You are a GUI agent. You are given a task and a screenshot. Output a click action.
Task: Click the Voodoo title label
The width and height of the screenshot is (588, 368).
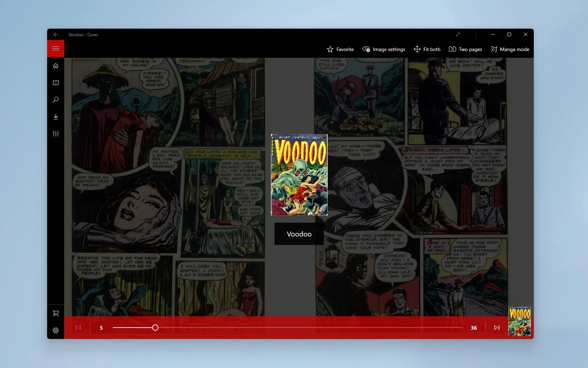coord(299,234)
